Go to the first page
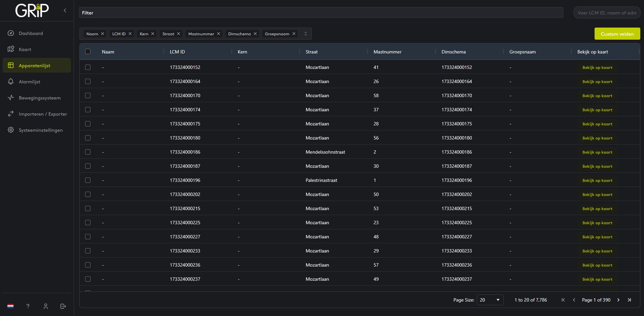Screen dimensions: 644x316 pyautogui.click(x=563, y=300)
